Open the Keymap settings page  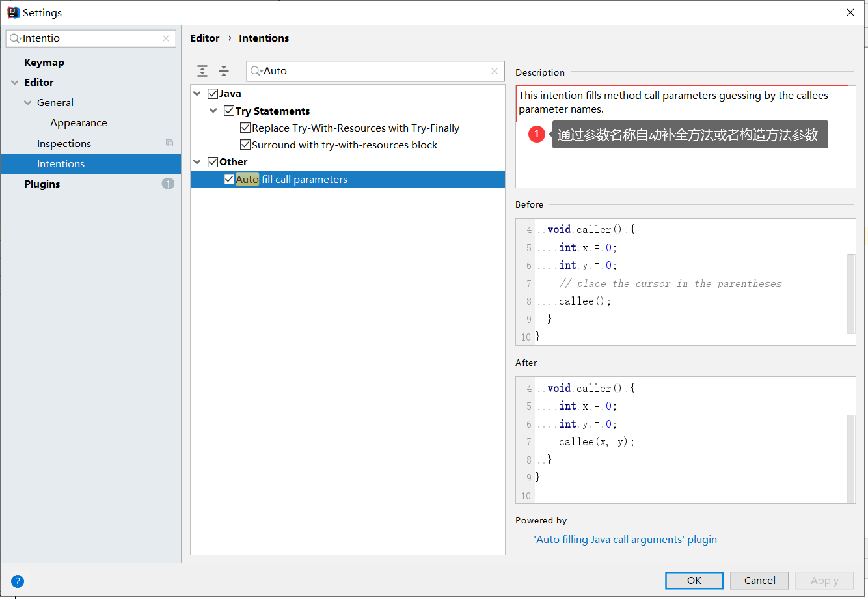[44, 63]
